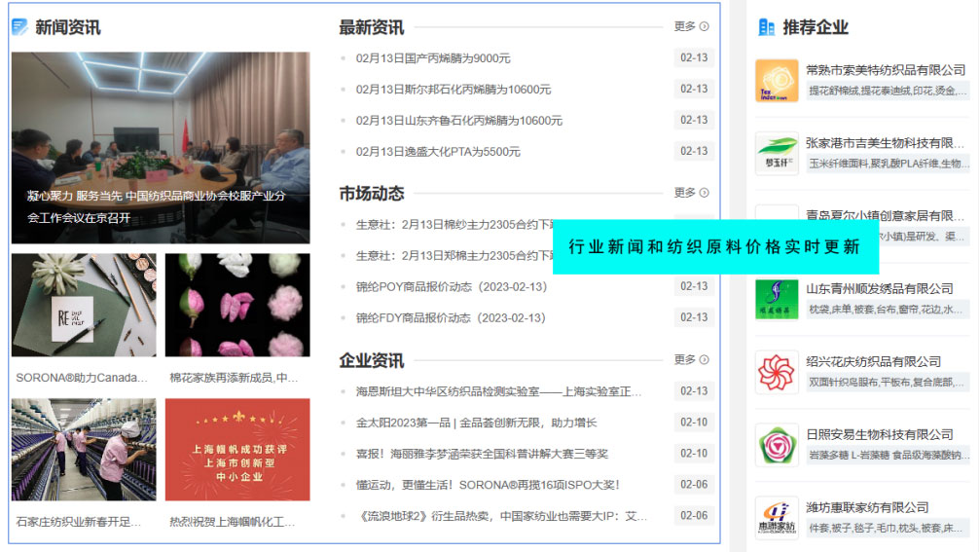The width and height of the screenshot is (980, 552).
Task: Click 潍坊惠联家纺 company logo
Action: pyautogui.click(x=777, y=518)
